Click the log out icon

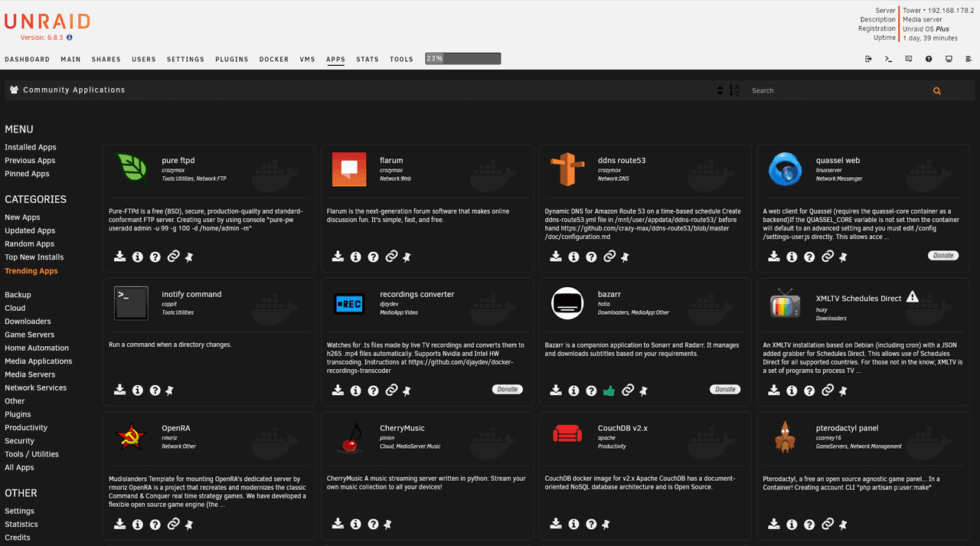[x=868, y=59]
